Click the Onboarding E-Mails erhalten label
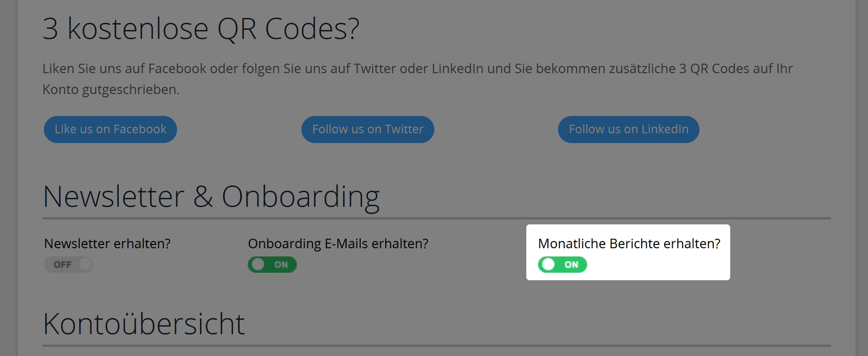Viewport: 868px width, 356px height. (x=337, y=243)
